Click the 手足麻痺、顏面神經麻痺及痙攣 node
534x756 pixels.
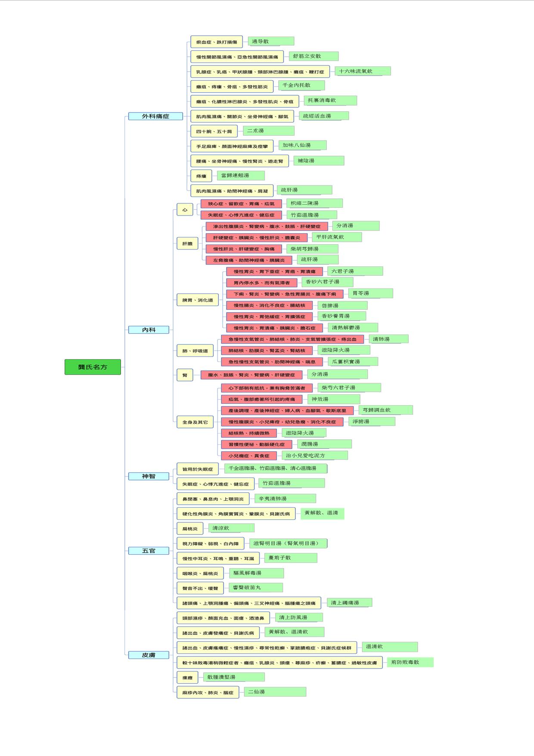coord(232,146)
